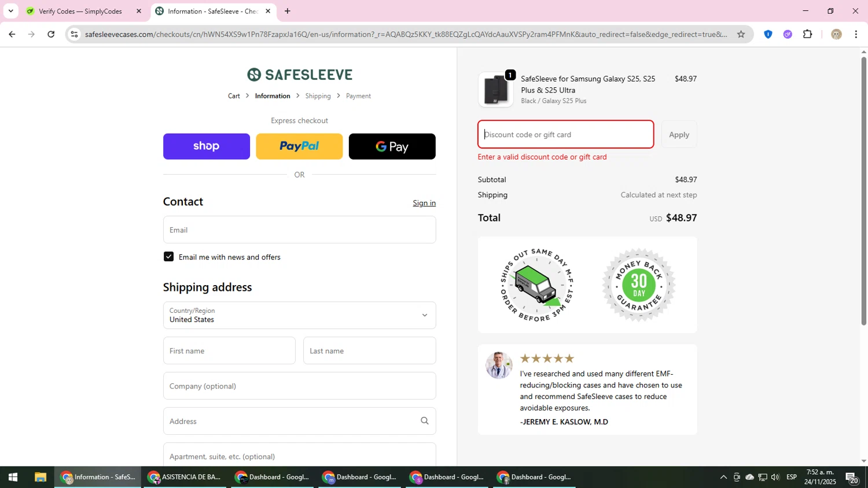
Task: Open Windows Start menu
Action: (x=13, y=477)
